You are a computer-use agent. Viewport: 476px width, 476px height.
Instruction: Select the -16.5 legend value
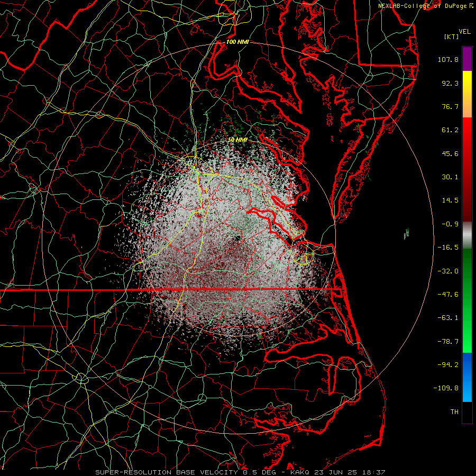[x=448, y=248]
